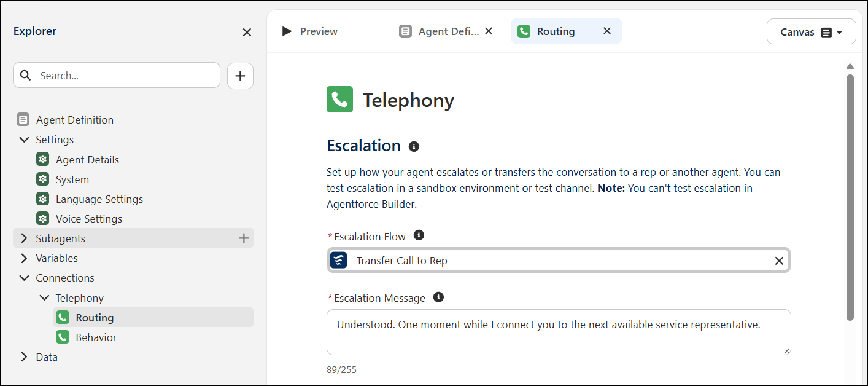Click the info icon next to Escalation Message
This screenshot has height=386, width=868.
(x=438, y=297)
